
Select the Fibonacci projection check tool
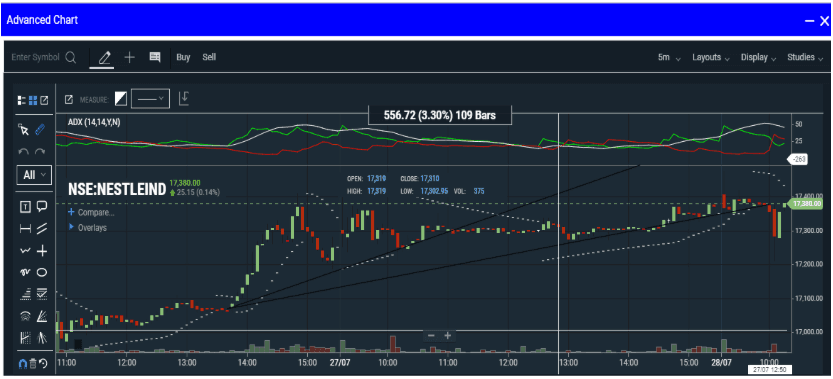41,293
